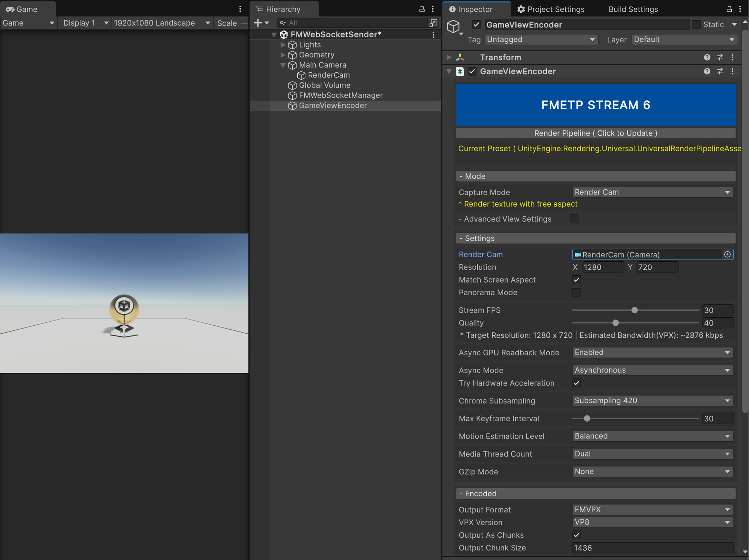This screenshot has height=560, width=749.
Task: Click the Render Cam property label
Action: pyautogui.click(x=481, y=254)
